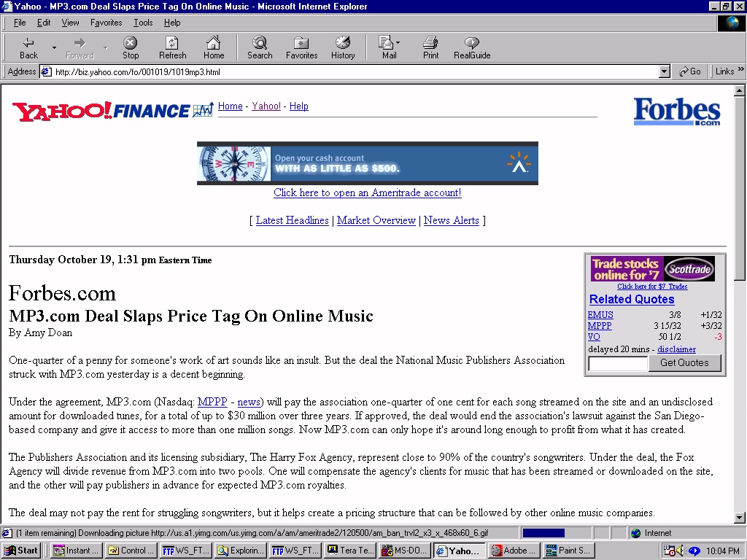Click the speaker volume icon in system tray
The height and width of the screenshot is (560, 747).
(681, 551)
